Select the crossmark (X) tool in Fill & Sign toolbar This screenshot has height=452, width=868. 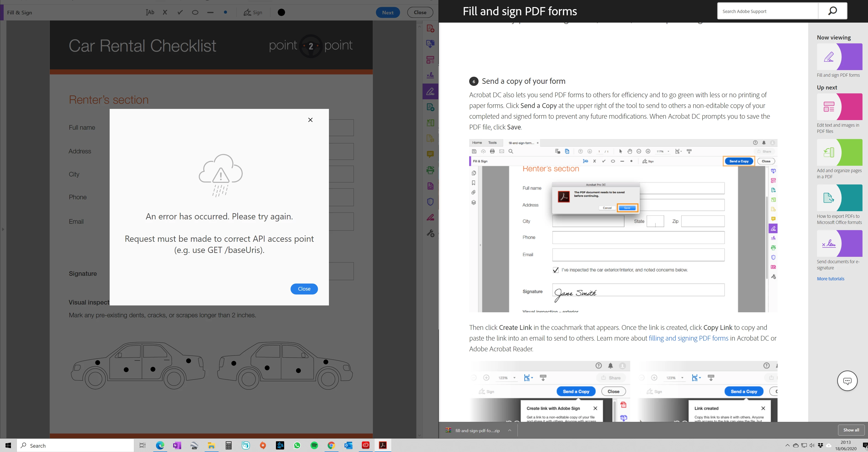(x=165, y=13)
